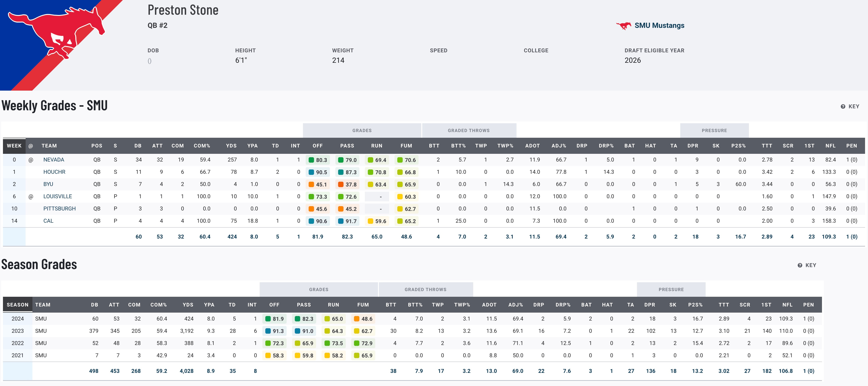Select the 2024 season row label

(x=17, y=318)
